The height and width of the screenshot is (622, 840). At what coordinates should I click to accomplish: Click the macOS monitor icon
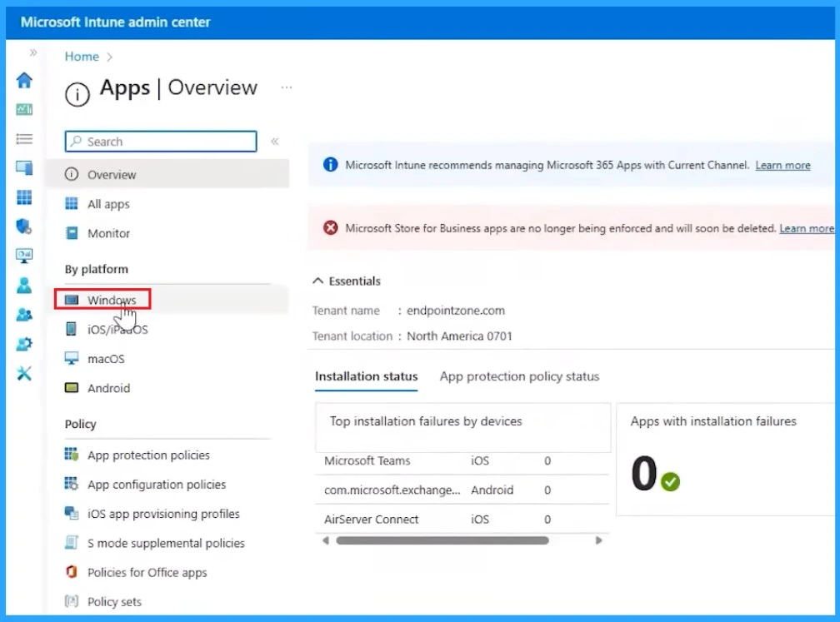72,358
